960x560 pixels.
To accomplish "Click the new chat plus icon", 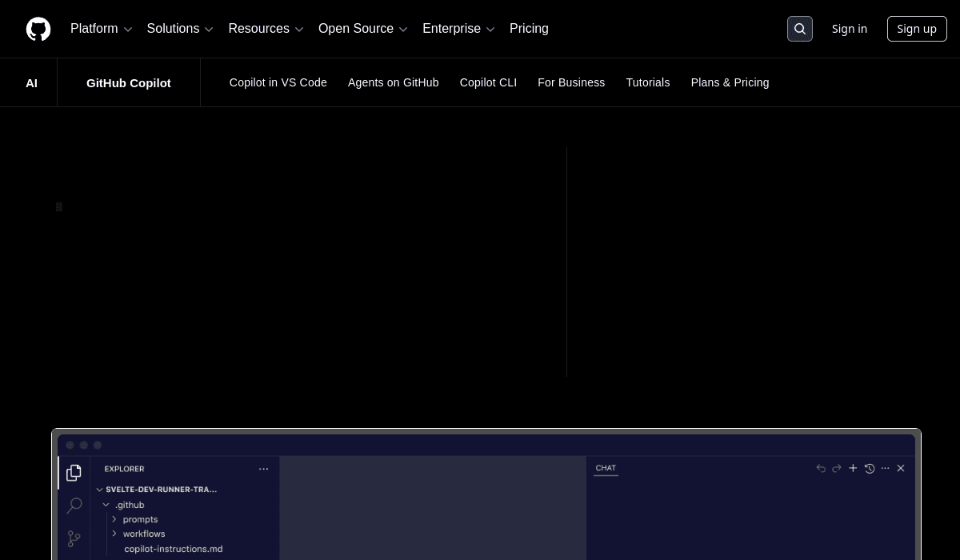I will 853,468.
